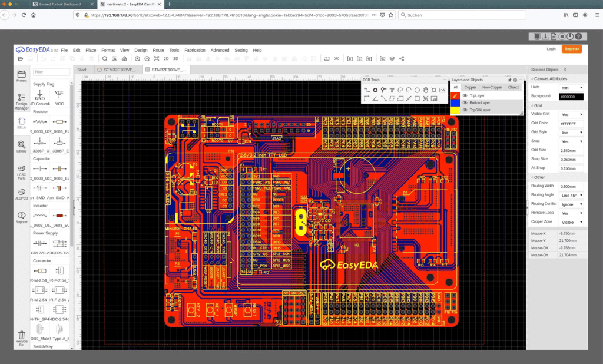Click the blue BottomLayer color swatch
Viewport: 603px width, 364px height.
click(455, 102)
